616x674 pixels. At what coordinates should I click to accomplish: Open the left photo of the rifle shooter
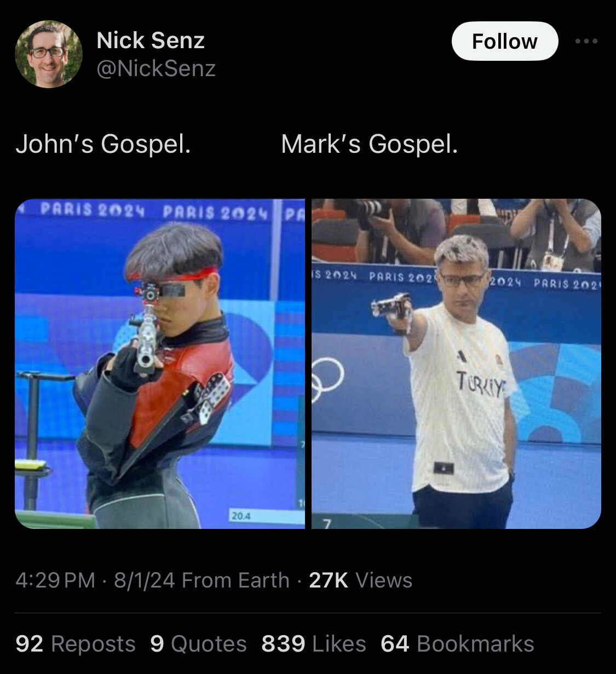point(159,364)
